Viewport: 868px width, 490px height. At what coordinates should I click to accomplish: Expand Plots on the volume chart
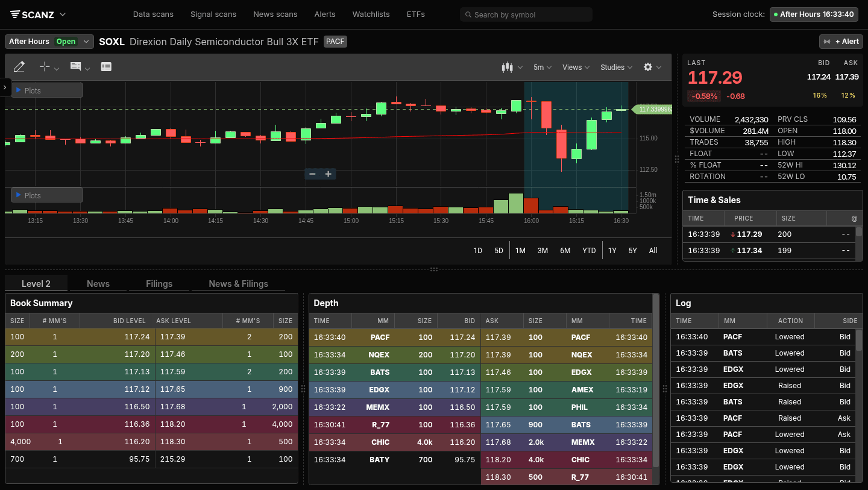coord(47,195)
